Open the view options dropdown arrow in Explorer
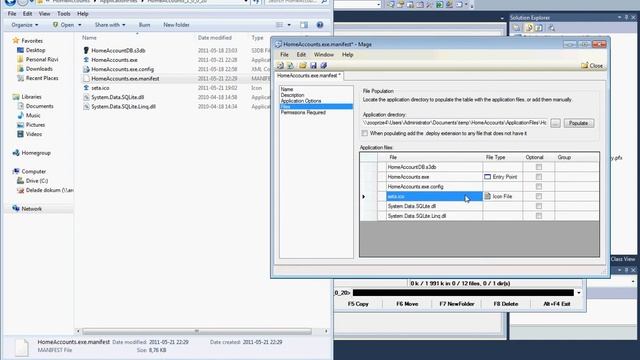Viewport: 640px width, 360px height. 289,25
